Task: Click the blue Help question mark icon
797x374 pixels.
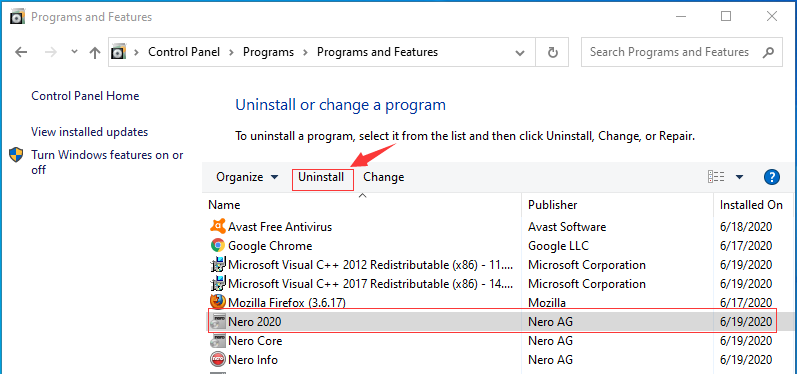Action: 772,177
